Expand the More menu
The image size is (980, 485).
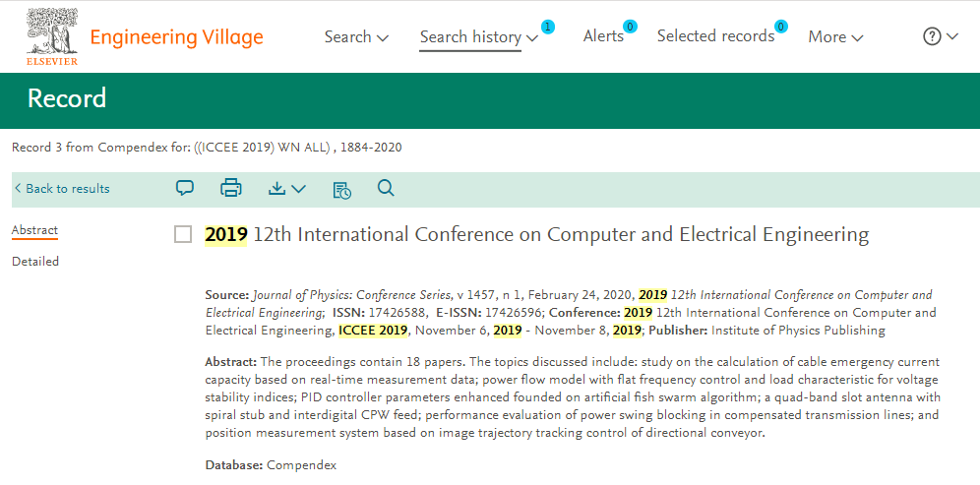835,37
